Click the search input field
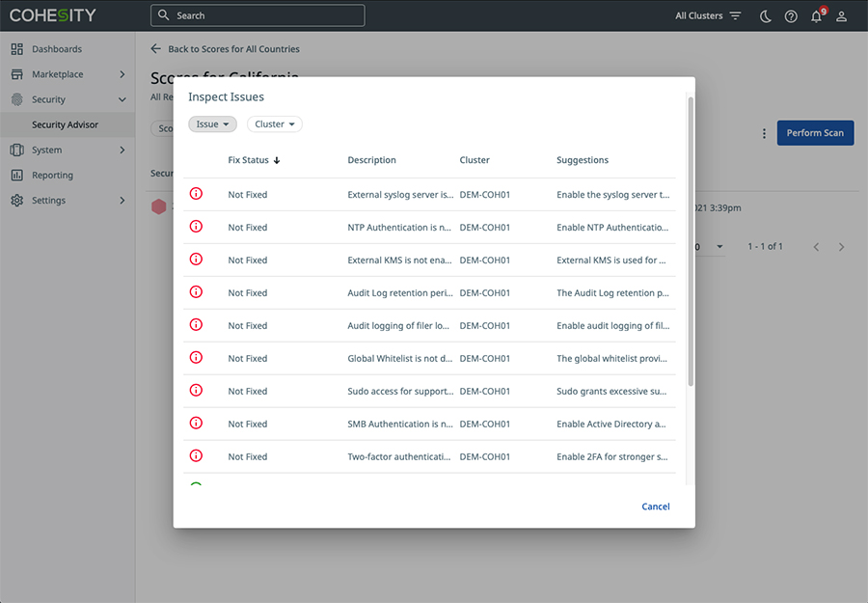This screenshot has height=603, width=868. click(x=258, y=15)
